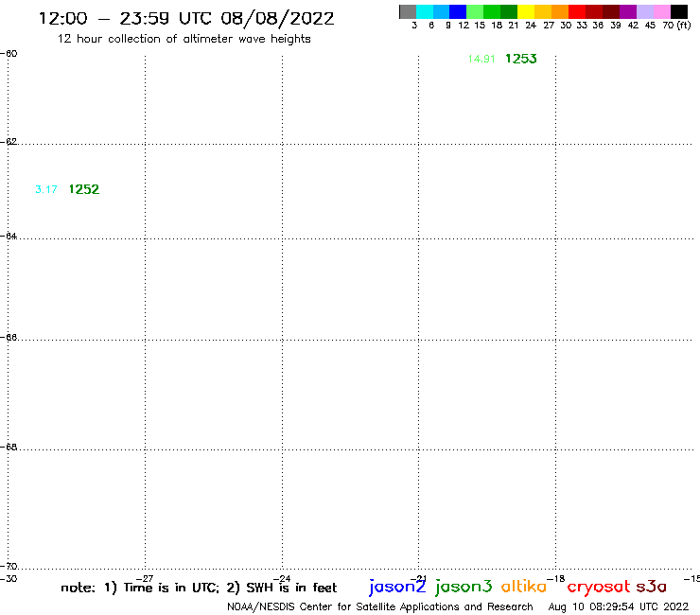Click the black legend color swatch
The height and width of the screenshot is (615, 700).
click(679, 11)
